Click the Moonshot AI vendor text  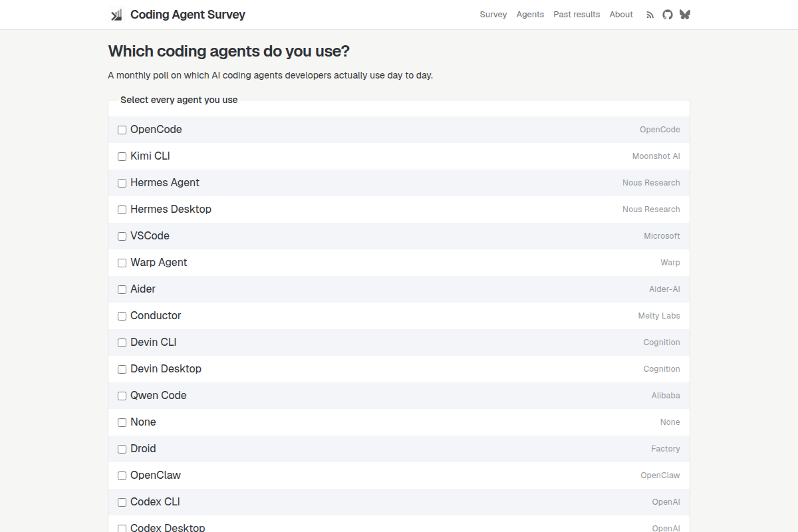pos(656,156)
